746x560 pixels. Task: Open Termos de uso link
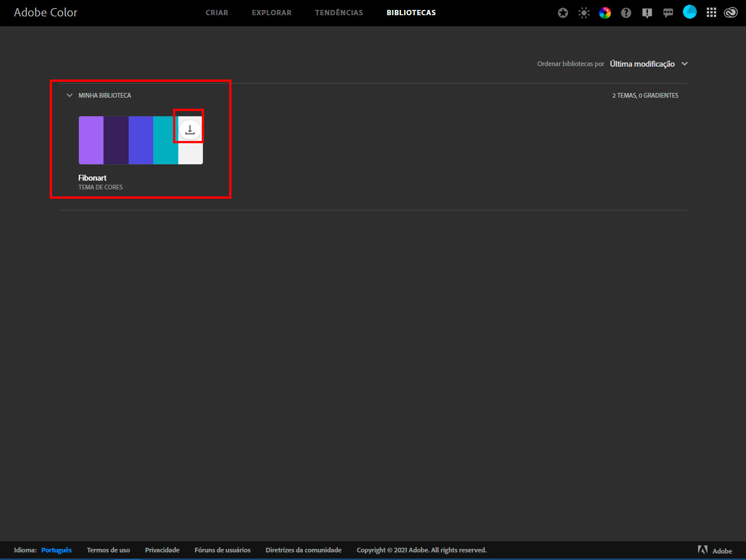pyautogui.click(x=108, y=550)
